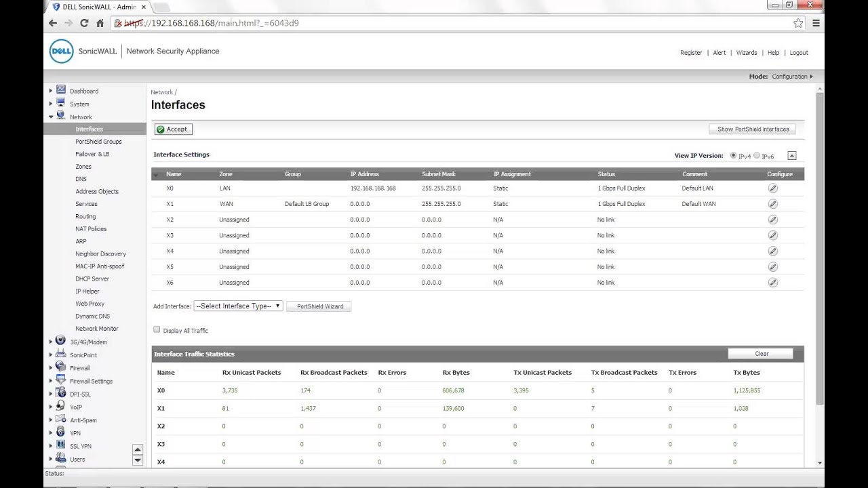Open DHCP Server page

[x=92, y=279]
